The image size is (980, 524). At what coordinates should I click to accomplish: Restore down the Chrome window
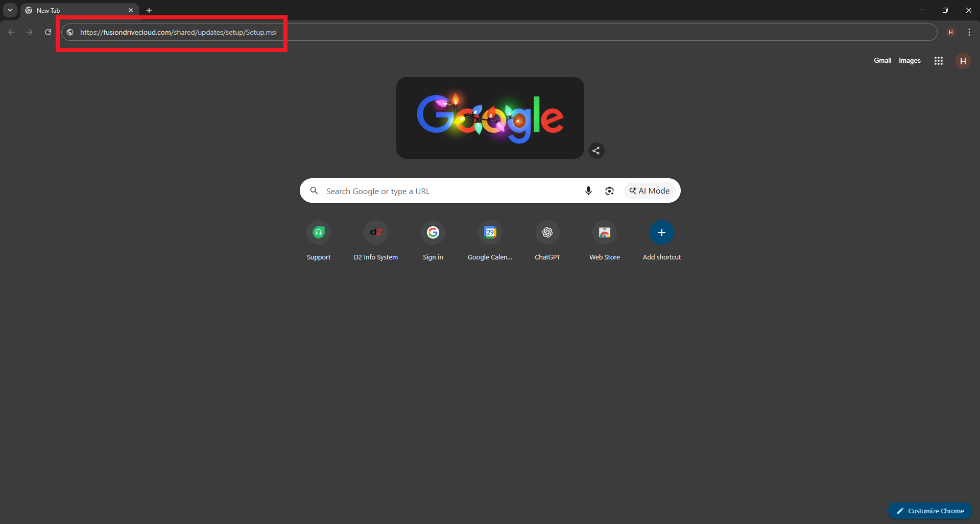tap(945, 10)
